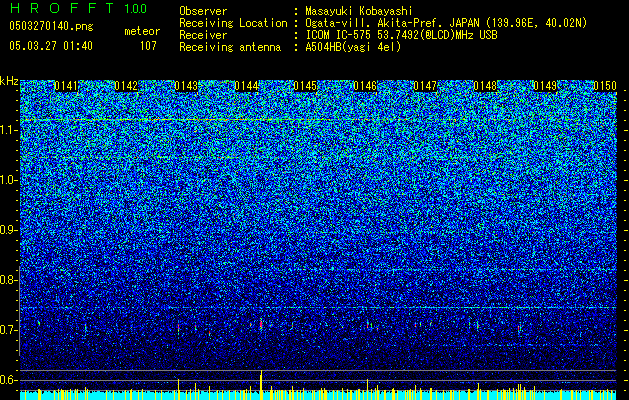
Task: Select the file name 0503270140.png
Action: [x=51, y=26]
